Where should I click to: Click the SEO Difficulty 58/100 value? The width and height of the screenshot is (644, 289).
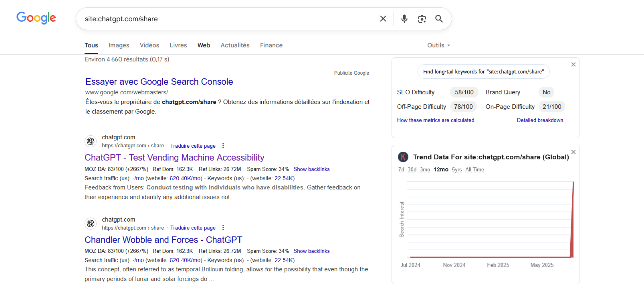coord(464,92)
